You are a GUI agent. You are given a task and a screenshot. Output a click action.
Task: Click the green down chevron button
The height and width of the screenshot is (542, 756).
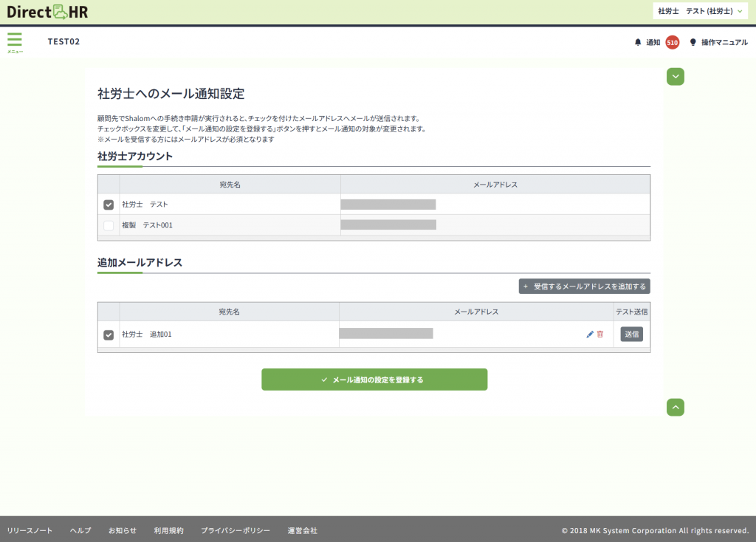[676, 76]
